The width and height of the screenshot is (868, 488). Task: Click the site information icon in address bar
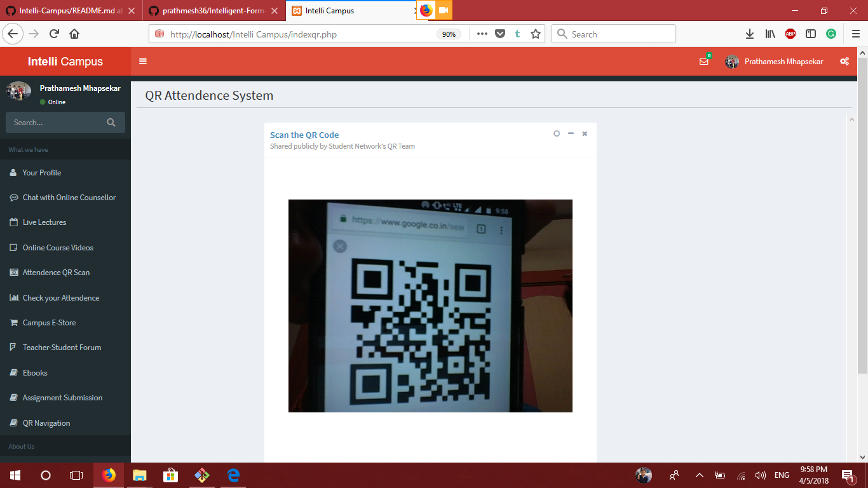point(159,34)
